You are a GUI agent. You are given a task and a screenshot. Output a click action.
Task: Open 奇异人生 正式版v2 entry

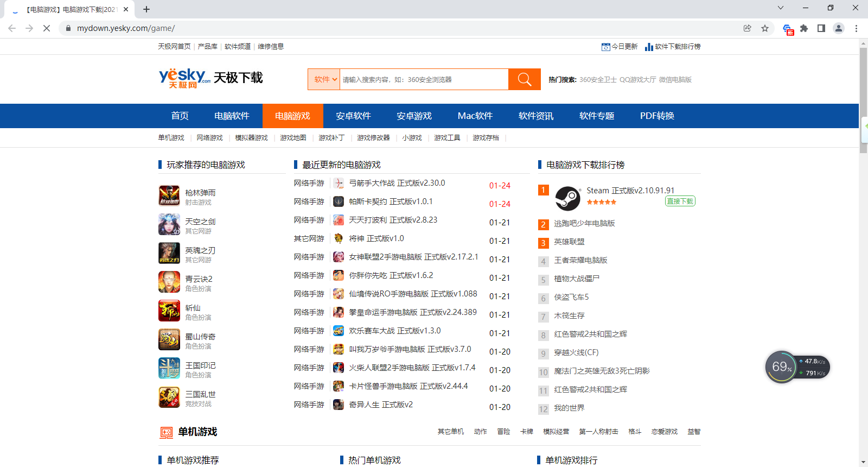click(x=381, y=405)
